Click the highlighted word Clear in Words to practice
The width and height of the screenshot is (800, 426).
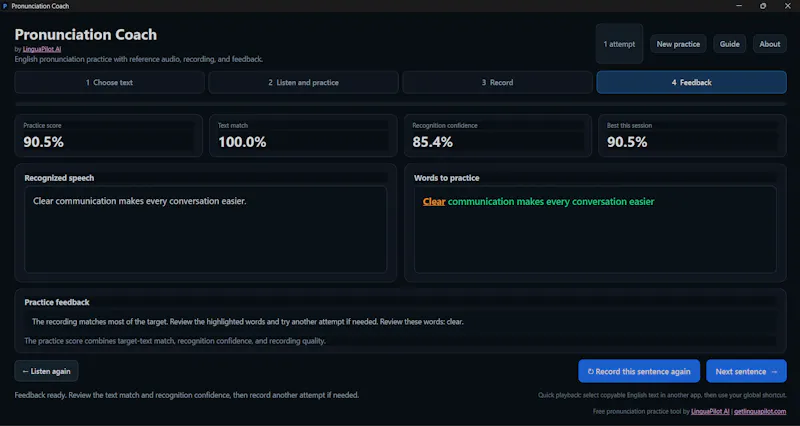click(434, 202)
